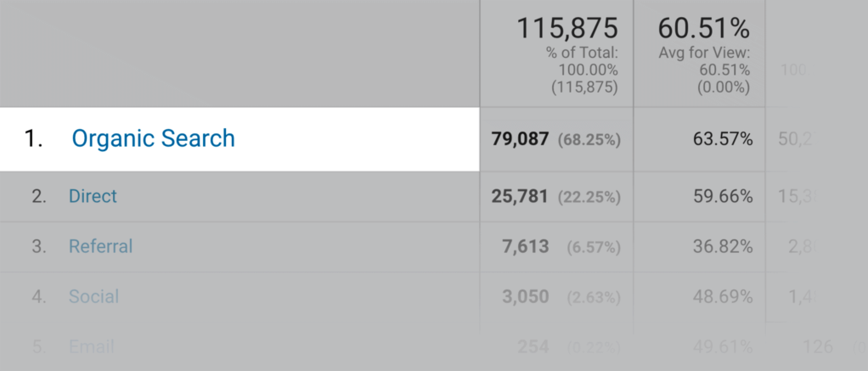
Task: Click the 7,613 Referral users cell
Action: [525, 246]
